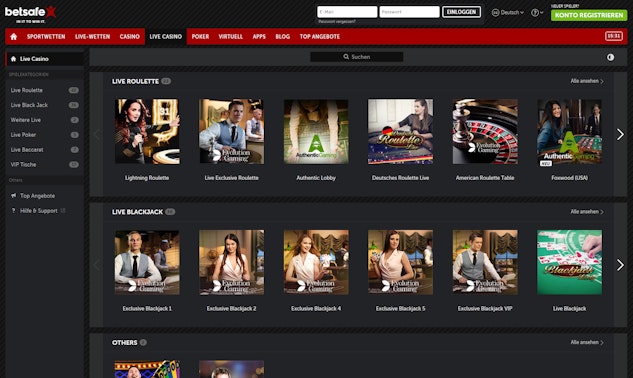Select the Live Casino sidebar home item
This screenshot has width=633, height=378.
44,59
